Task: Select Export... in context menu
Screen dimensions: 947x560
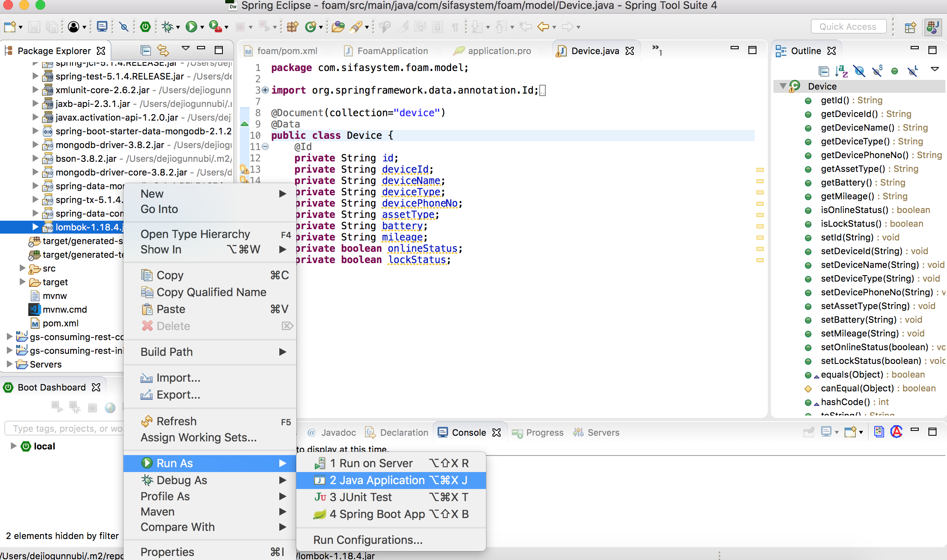Action: (210, 395)
